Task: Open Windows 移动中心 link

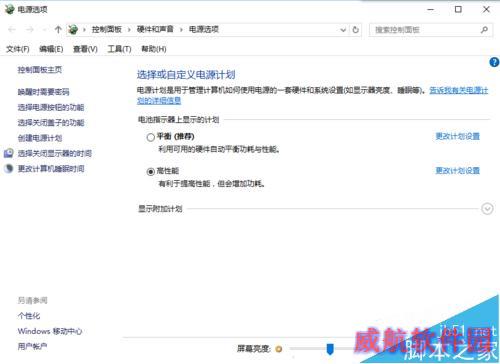Action: pos(50,331)
